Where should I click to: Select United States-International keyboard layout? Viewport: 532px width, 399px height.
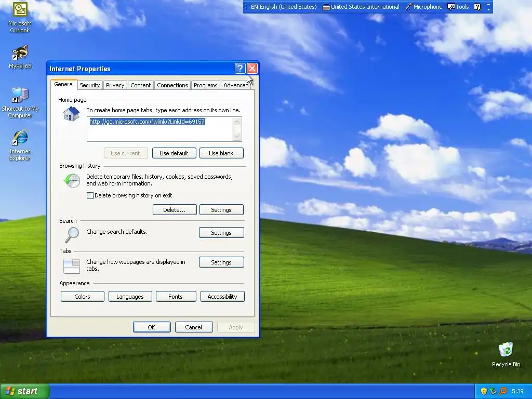click(361, 7)
